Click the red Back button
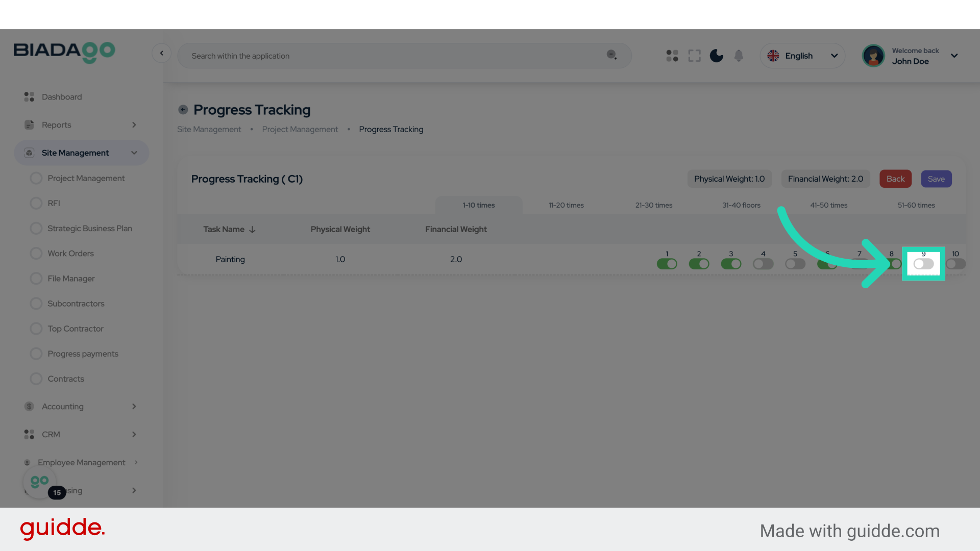Viewport: 980px width, 551px height. 895,179
